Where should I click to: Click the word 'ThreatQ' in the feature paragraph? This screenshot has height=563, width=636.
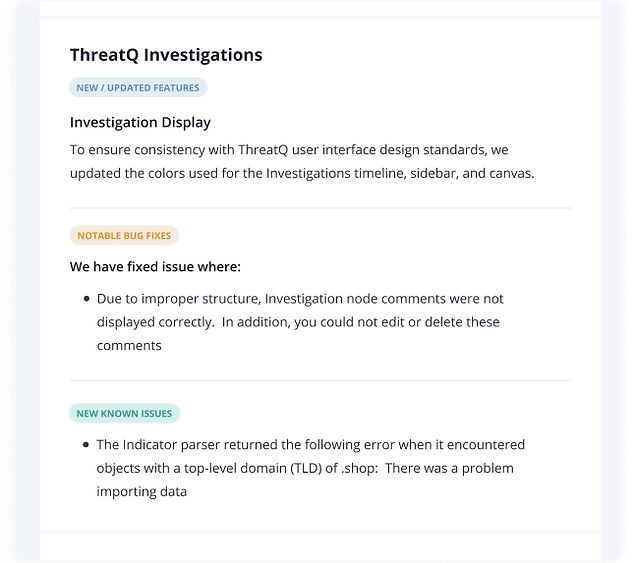click(x=263, y=150)
